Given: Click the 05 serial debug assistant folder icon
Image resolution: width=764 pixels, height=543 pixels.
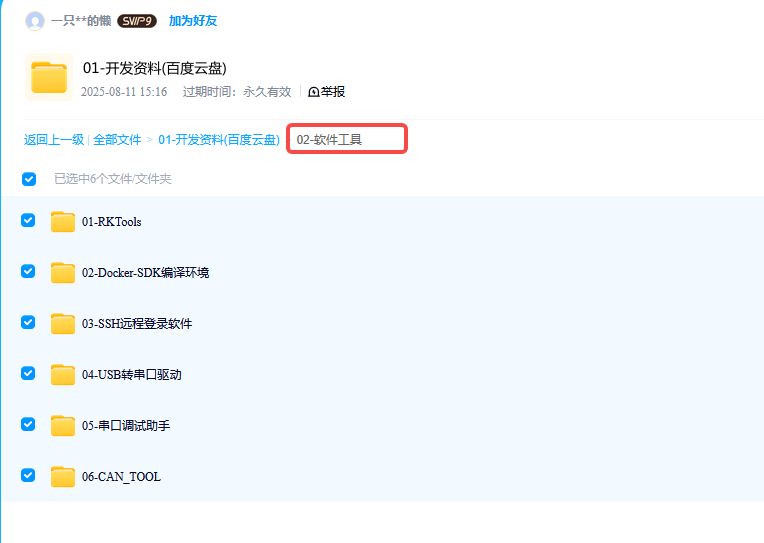Looking at the screenshot, I should pyautogui.click(x=63, y=426).
